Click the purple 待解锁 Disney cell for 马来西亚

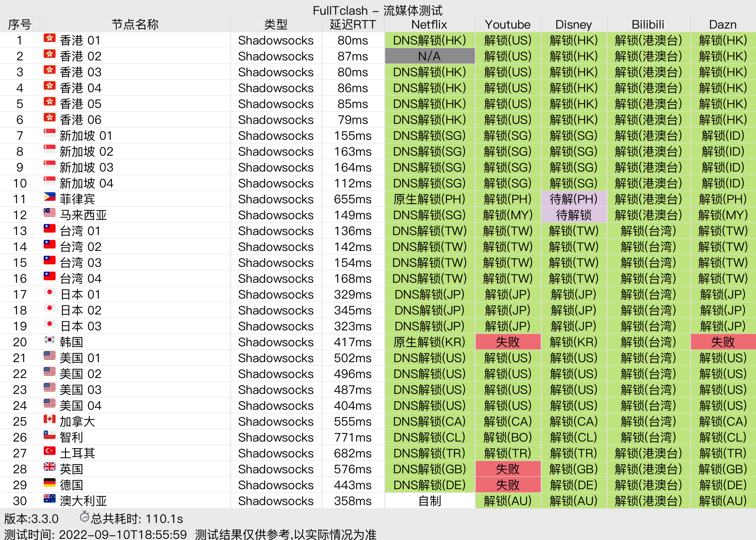tap(574, 215)
